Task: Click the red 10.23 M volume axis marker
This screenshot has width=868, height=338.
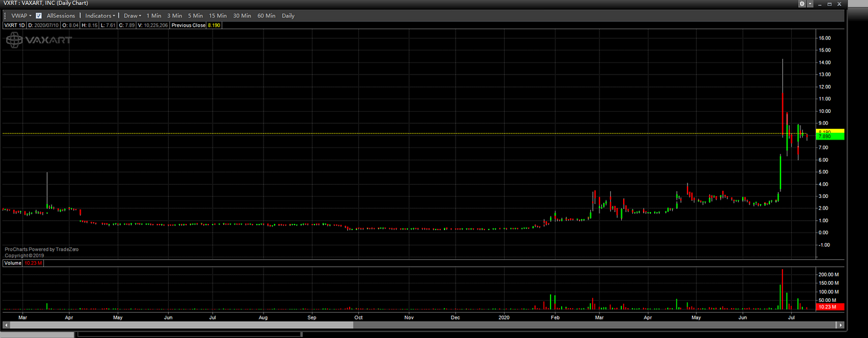Action: pos(831,307)
